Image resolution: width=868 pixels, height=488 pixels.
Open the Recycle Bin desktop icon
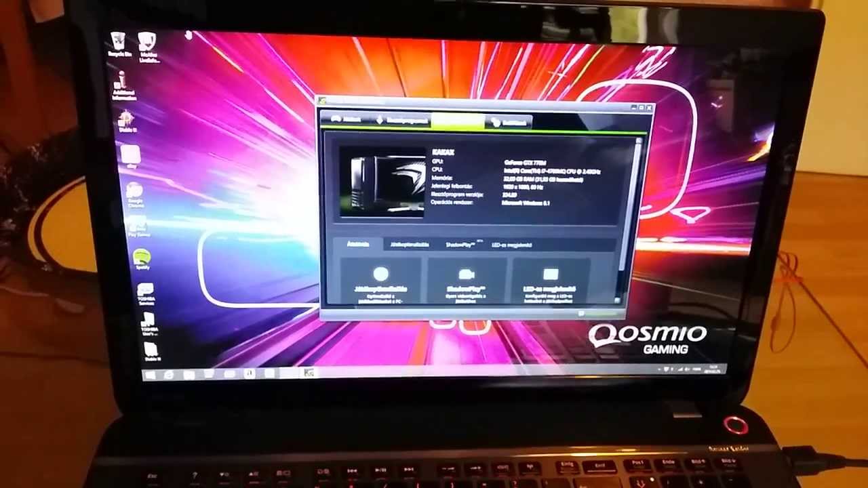tap(119, 44)
